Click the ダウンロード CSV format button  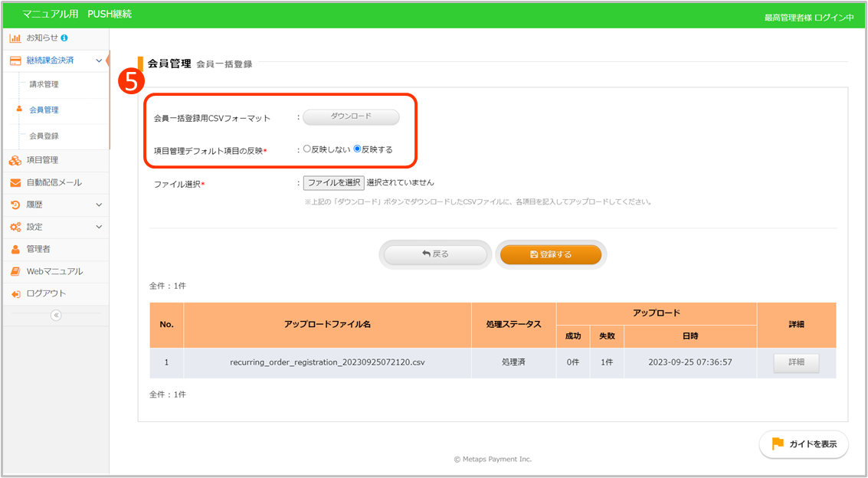351,116
